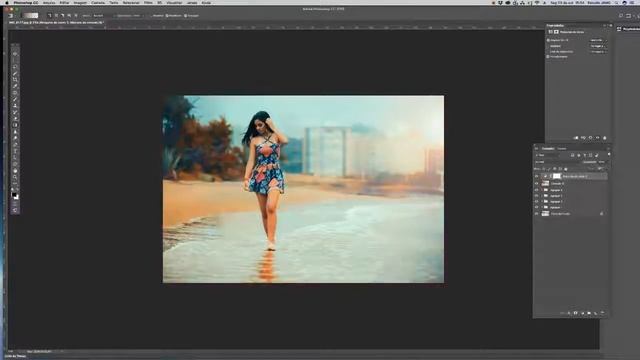Open the Imagem menu
The height and width of the screenshot is (360, 640).
tap(80, 2)
